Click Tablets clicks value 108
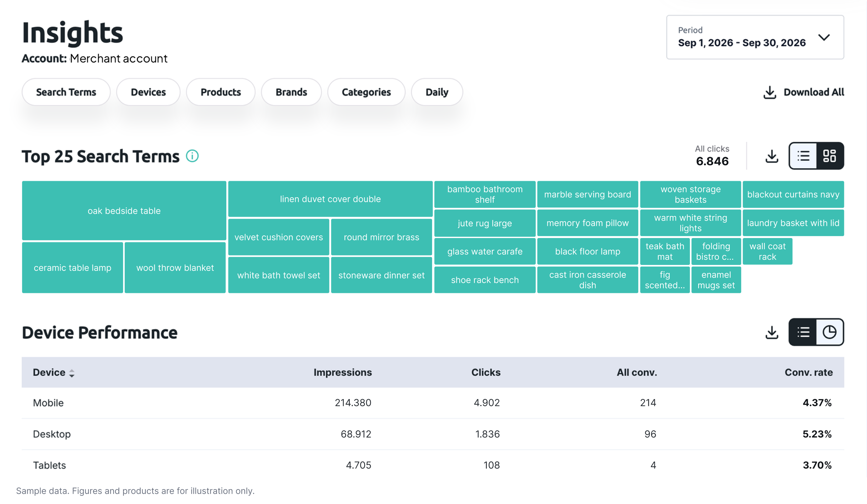 (491, 466)
